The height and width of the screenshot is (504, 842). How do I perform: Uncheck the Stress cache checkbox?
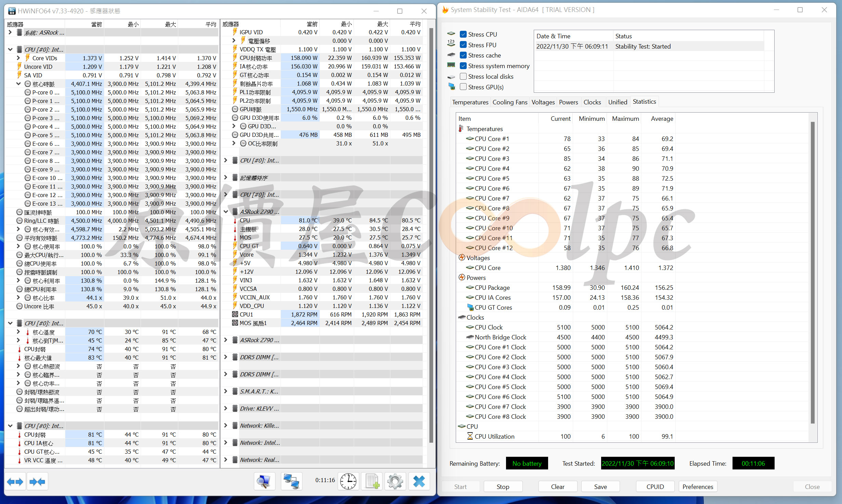point(463,55)
